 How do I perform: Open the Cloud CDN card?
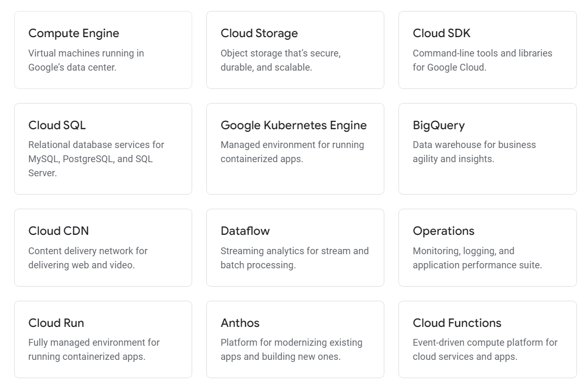pyautogui.click(x=103, y=247)
